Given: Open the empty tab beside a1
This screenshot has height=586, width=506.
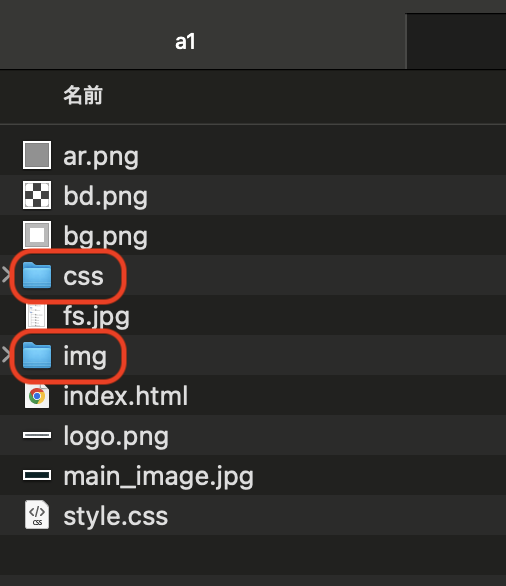Looking at the screenshot, I should point(456,41).
